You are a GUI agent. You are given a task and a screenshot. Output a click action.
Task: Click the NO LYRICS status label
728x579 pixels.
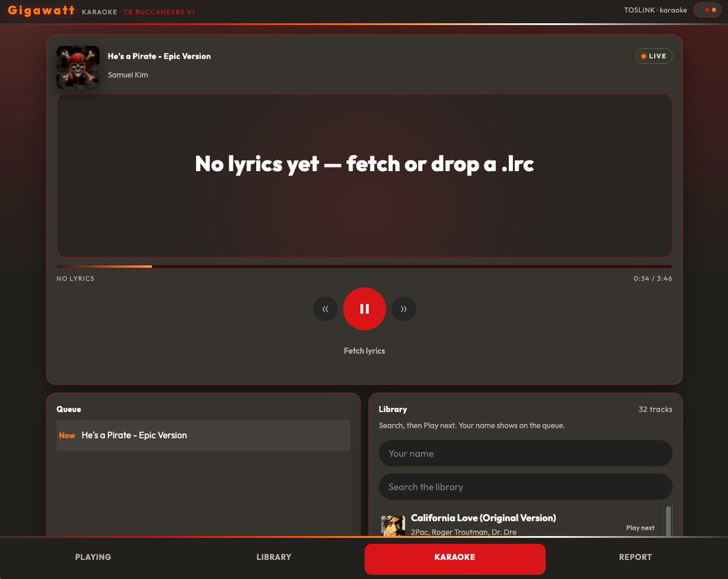coord(75,279)
